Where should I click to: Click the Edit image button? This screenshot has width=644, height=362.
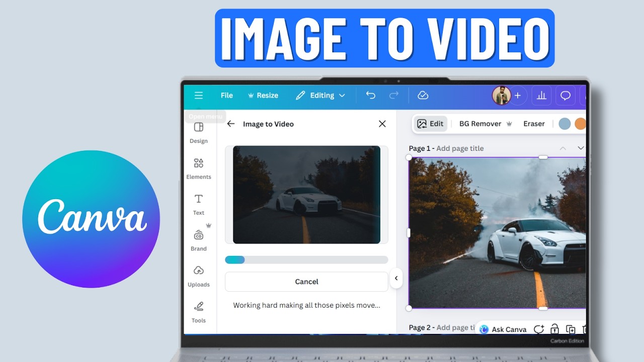click(x=431, y=124)
